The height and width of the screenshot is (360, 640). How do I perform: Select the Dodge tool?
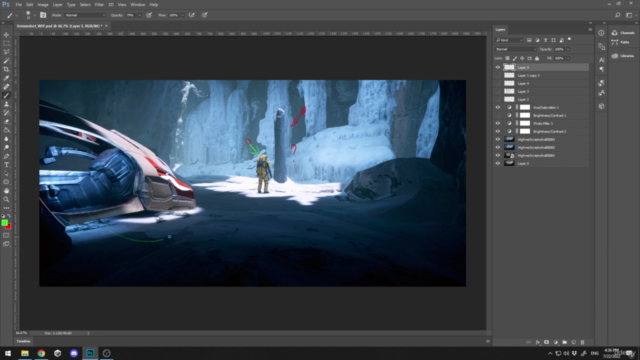(x=6, y=147)
